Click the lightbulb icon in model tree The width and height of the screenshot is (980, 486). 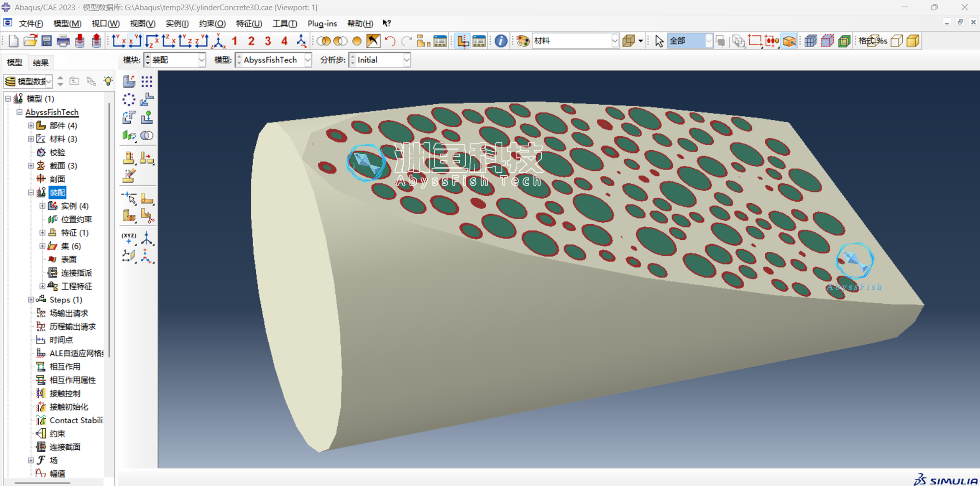(x=108, y=81)
